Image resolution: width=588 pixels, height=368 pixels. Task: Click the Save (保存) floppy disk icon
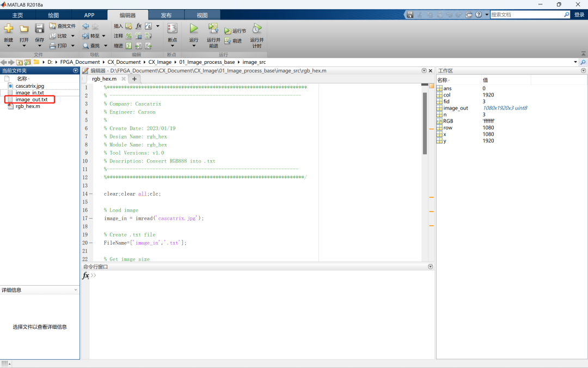click(39, 28)
